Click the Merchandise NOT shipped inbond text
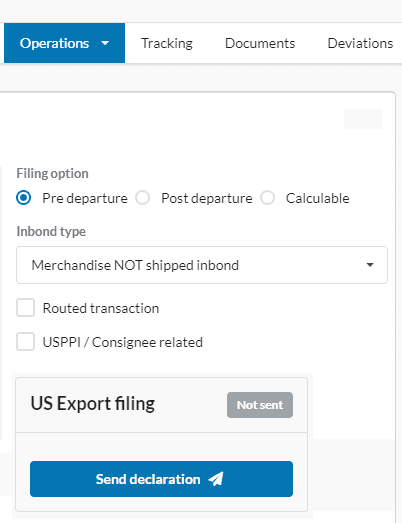Viewport: 402px width, 523px height. [135, 266]
